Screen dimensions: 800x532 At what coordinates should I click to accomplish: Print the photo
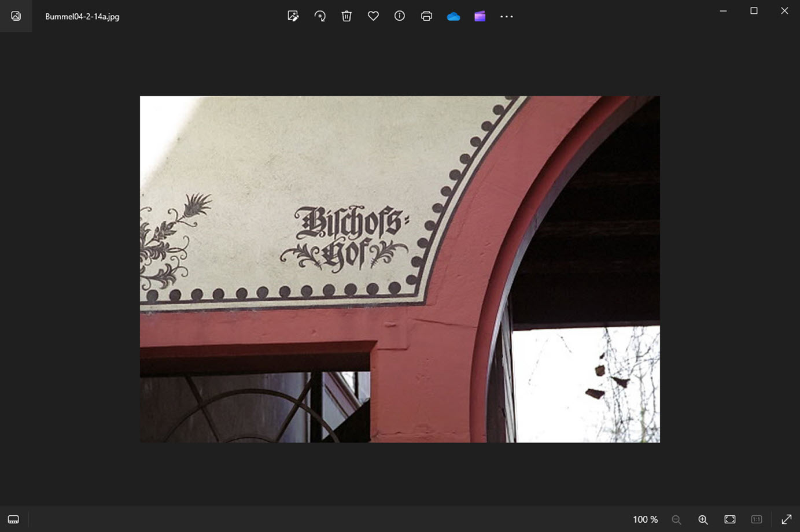point(426,16)
